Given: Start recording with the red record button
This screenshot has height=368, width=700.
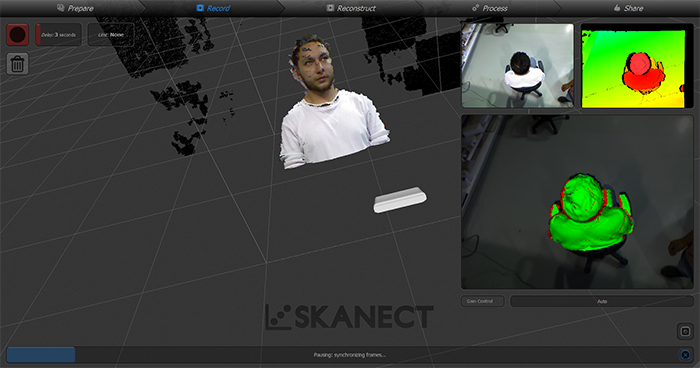Looking at the screenshot, I should coord(18,35).
